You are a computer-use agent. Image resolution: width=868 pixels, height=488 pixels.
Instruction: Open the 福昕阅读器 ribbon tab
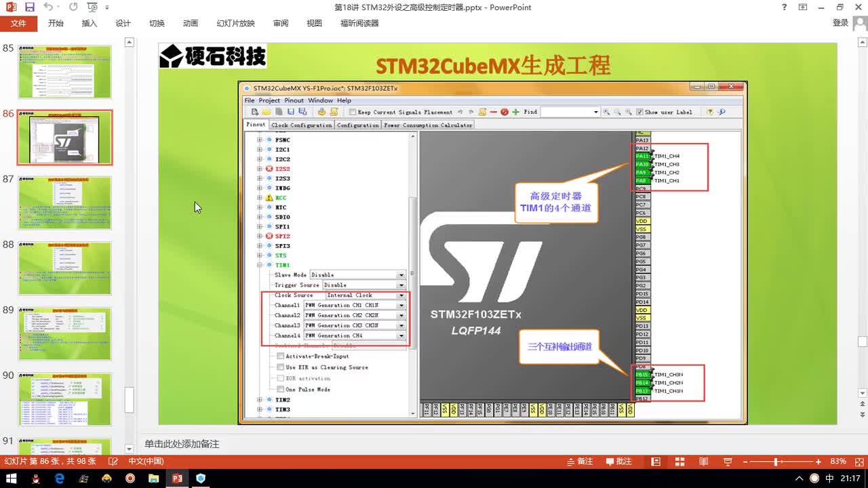coord(359,23)
